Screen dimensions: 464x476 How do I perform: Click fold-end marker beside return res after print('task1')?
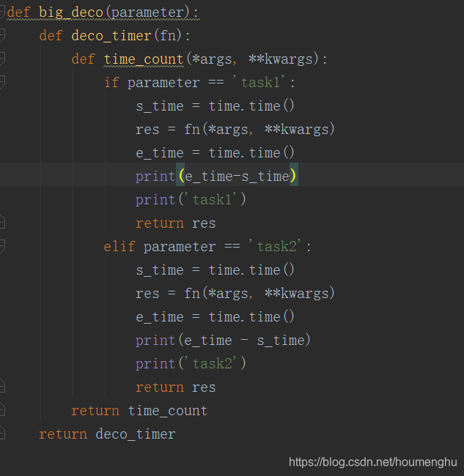[x=2, y=223]
